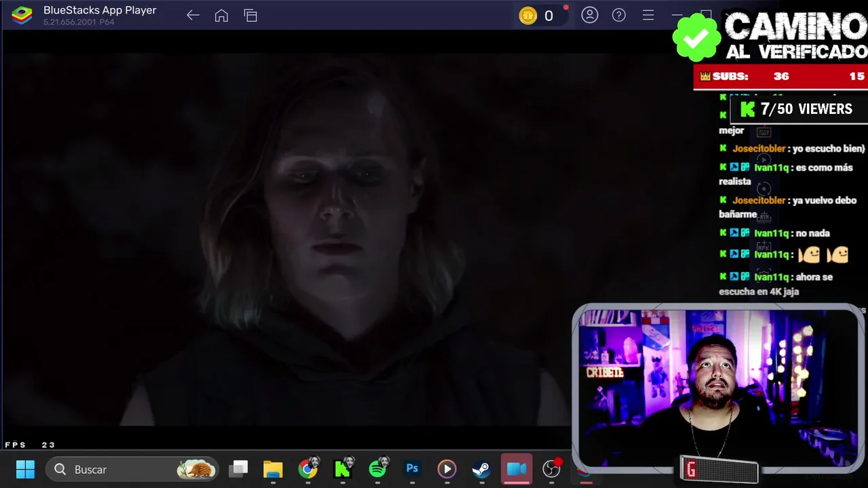868x488 pixels.
Task: Click the FPS 23 counter
Action: point(30,445)
